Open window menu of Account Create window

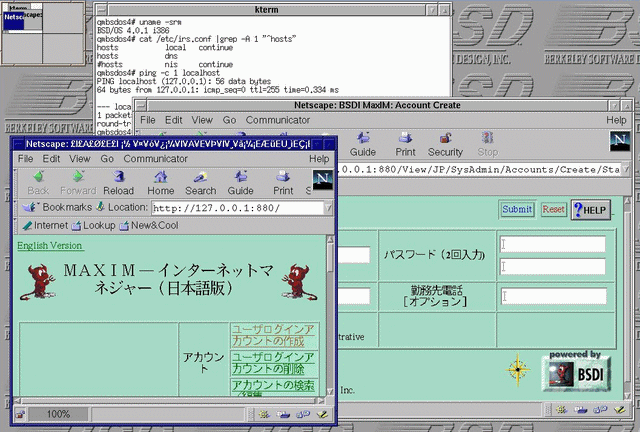(140, 105)
